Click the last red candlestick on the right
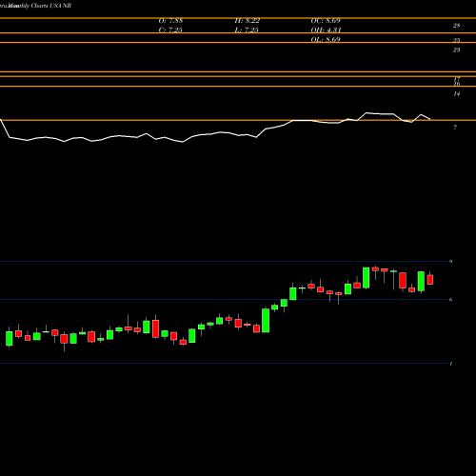This screenshot has width=476, height=476. coord(430,280)
